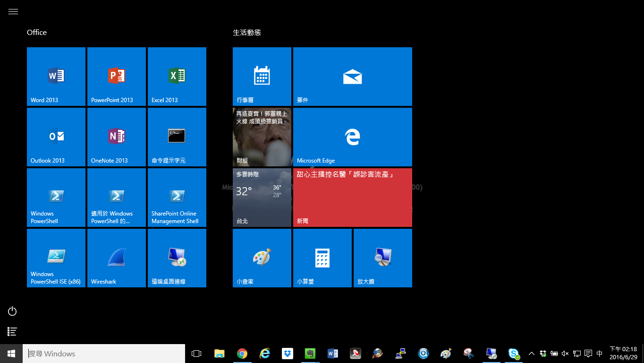The width and height of the screenshot is (644, 363).
Task: Open Internet Explorer from the taskbar
Action: click(x=265, y=354)
